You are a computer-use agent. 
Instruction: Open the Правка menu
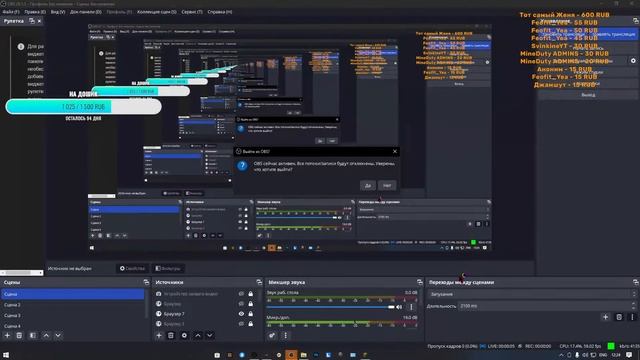click(x=35, y=12)
